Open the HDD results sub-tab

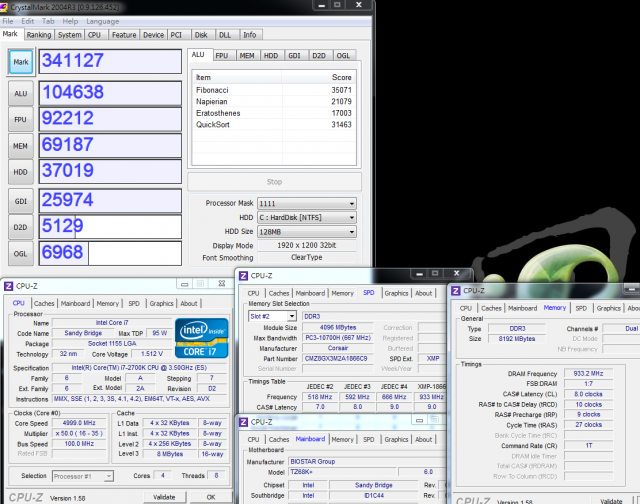[x=271, y=56]
